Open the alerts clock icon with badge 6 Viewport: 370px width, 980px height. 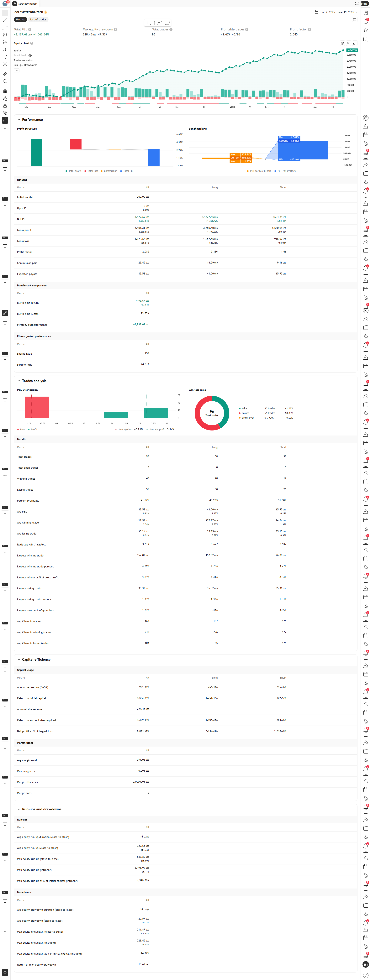click(365, 21)
